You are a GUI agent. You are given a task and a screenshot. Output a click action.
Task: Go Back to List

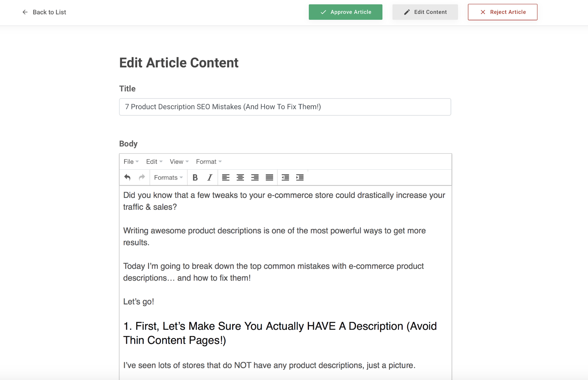click(44, 12)
